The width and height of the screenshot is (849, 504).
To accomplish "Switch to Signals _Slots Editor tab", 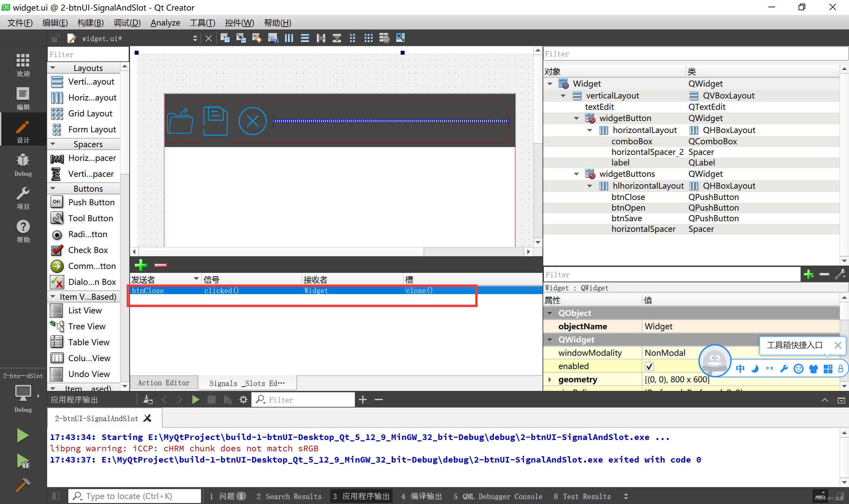I will pos(247,383).
